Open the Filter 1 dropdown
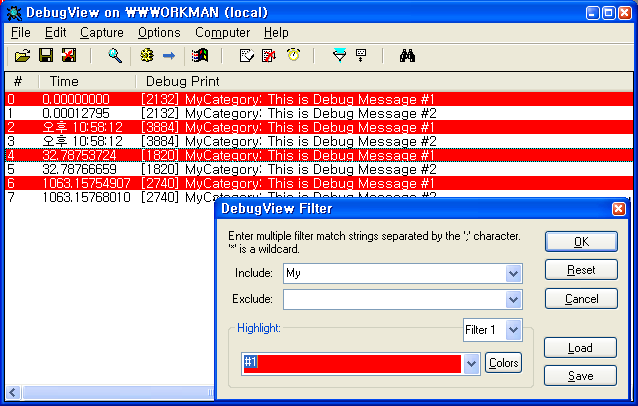 point(493,330)
